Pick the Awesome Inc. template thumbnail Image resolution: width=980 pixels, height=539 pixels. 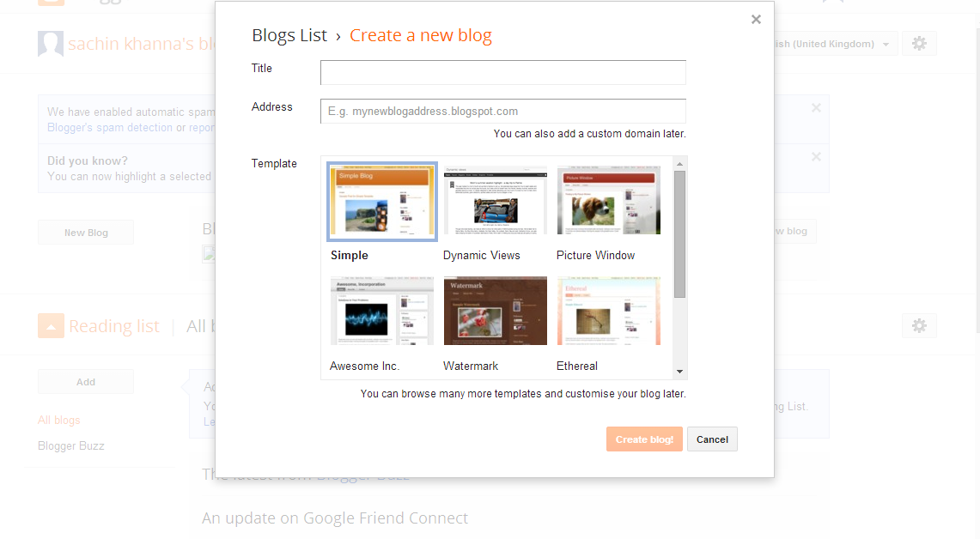[x=382, y=311]
